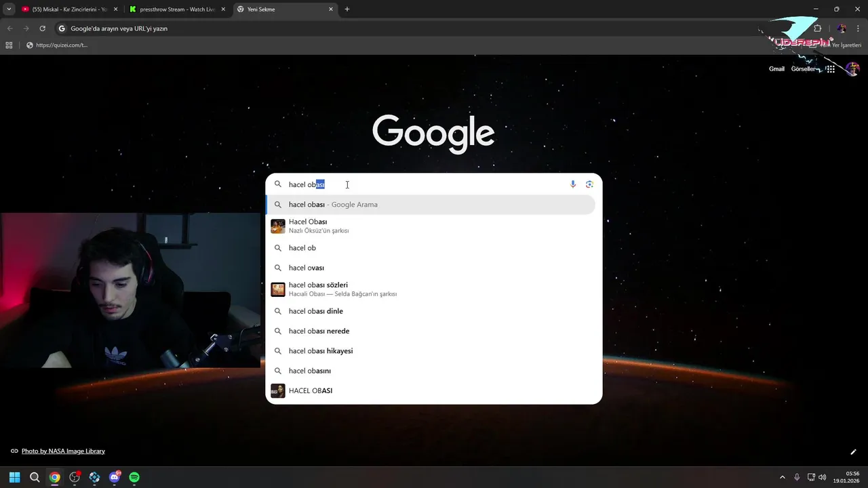Reload the page with the refresh icon

tap(42, 28)
